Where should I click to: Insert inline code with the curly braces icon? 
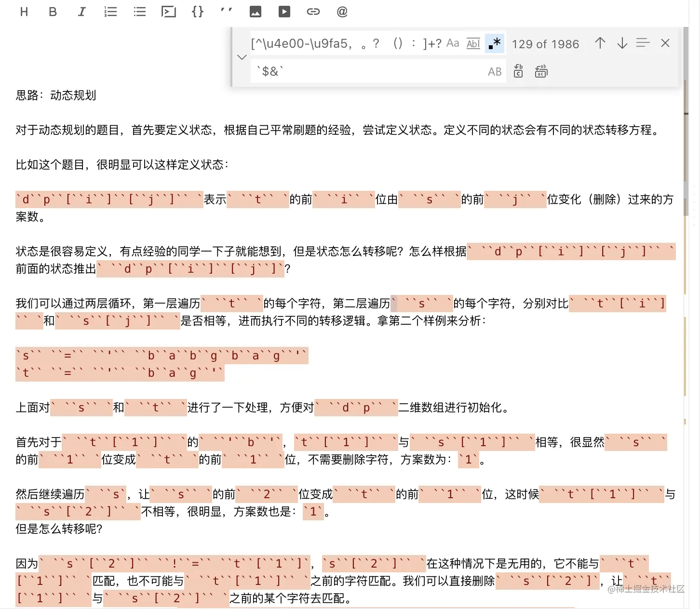pyautogui.click(x=198, y=12)
